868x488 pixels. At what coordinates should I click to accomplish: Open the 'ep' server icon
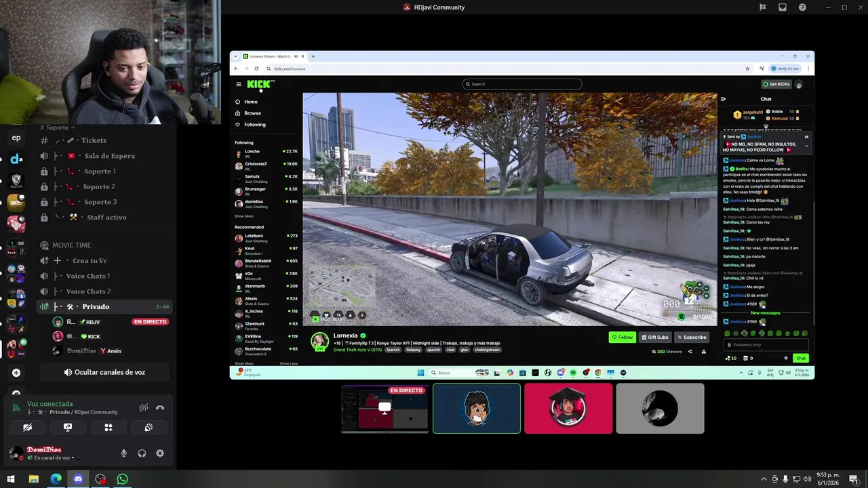coord(16,138)
